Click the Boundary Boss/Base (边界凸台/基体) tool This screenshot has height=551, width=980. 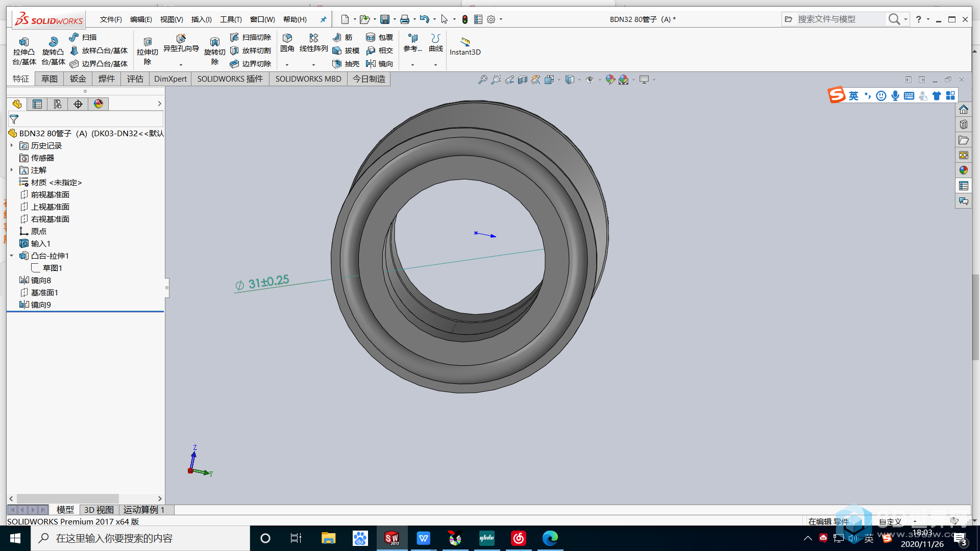[99, 64]
